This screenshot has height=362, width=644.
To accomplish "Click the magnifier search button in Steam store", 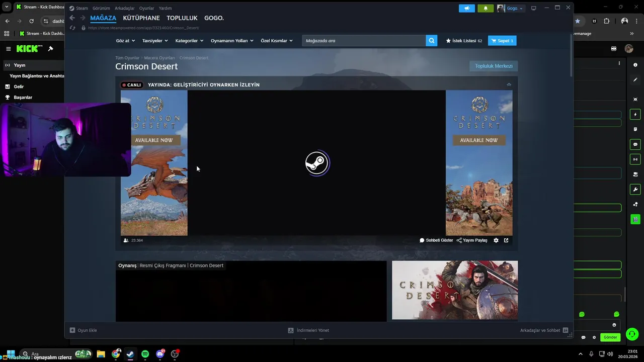I will click(x=431, y=41).
